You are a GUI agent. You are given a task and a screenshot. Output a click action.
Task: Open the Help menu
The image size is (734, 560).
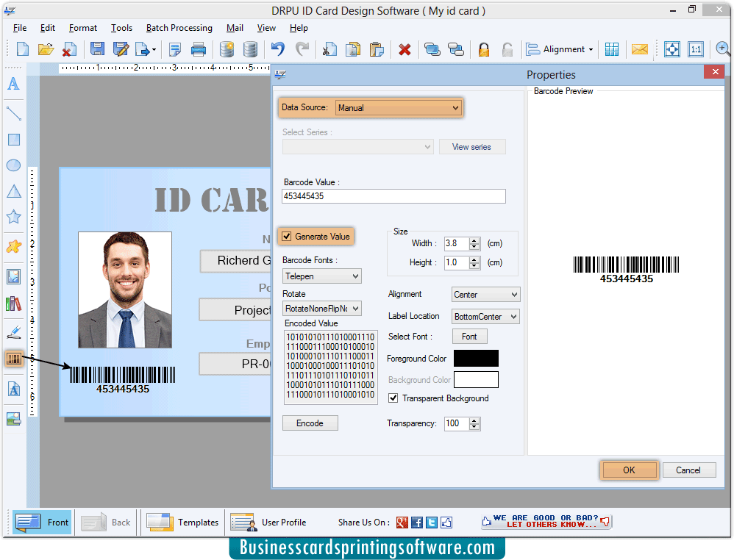pyautogui.click(x=299, y=28)
